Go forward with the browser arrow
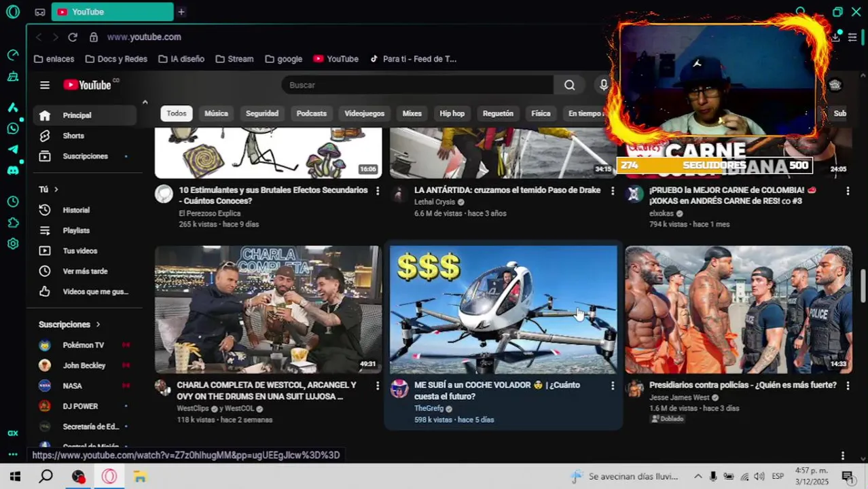The image size is (868, 489). [55, 37]
